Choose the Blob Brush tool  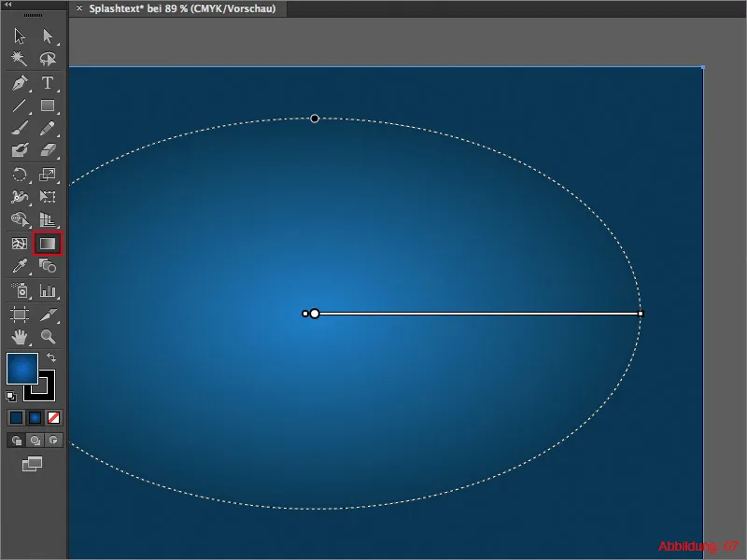(20, 150)
